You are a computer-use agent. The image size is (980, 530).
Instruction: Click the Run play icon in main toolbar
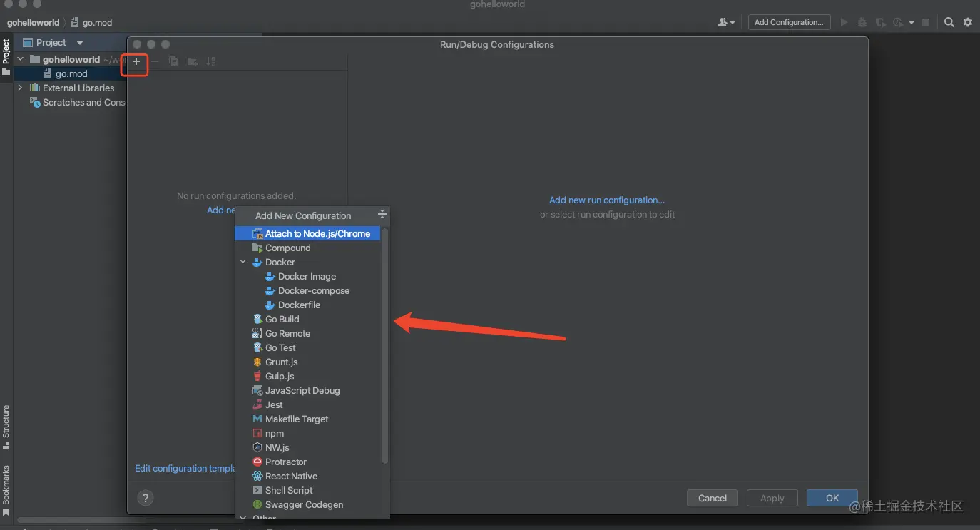[x=844, y=22]
